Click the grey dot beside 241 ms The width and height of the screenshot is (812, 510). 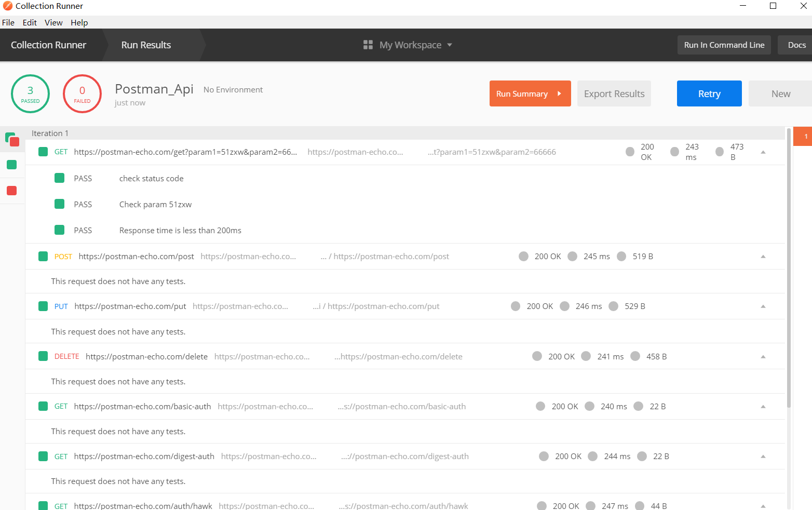coord(586,356)
